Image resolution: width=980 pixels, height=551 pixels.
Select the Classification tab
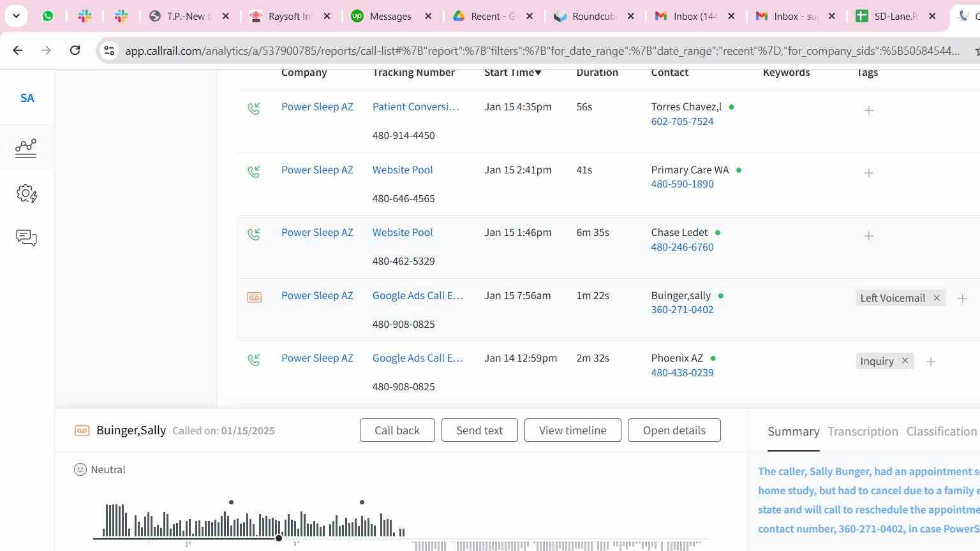tap(942, 432)
